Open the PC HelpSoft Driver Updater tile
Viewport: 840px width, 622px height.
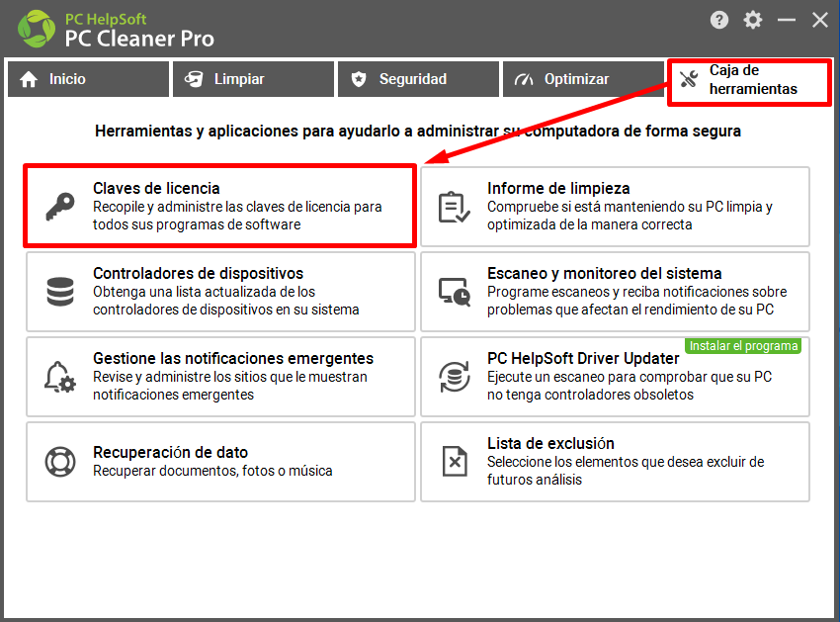[x=615, y=377]
